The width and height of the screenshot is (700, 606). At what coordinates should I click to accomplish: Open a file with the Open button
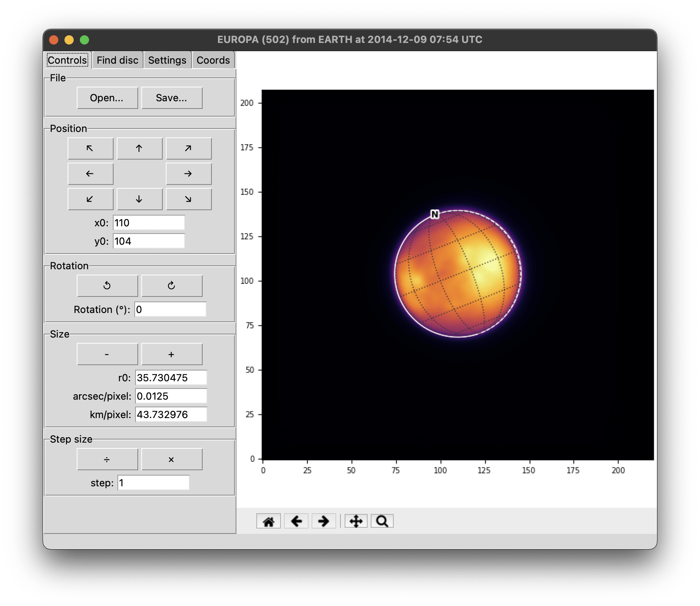click(x=107, y=98)
